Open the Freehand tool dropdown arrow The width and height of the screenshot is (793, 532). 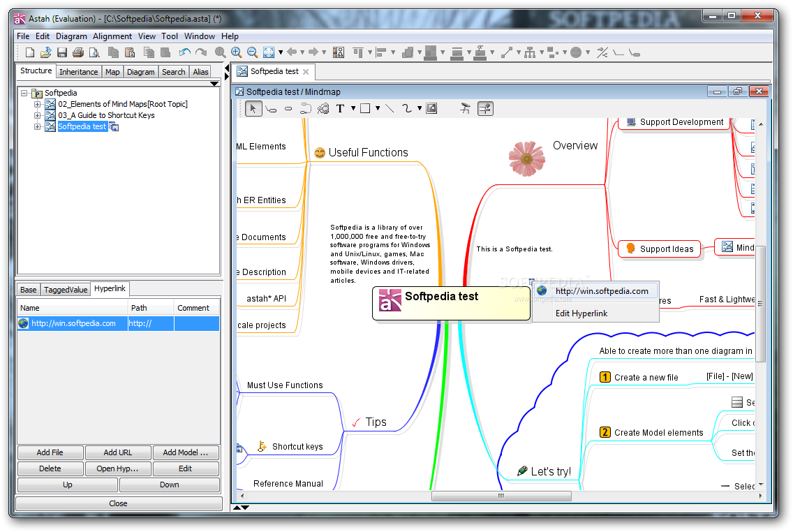pyautogui.click(x=420, y=108)
